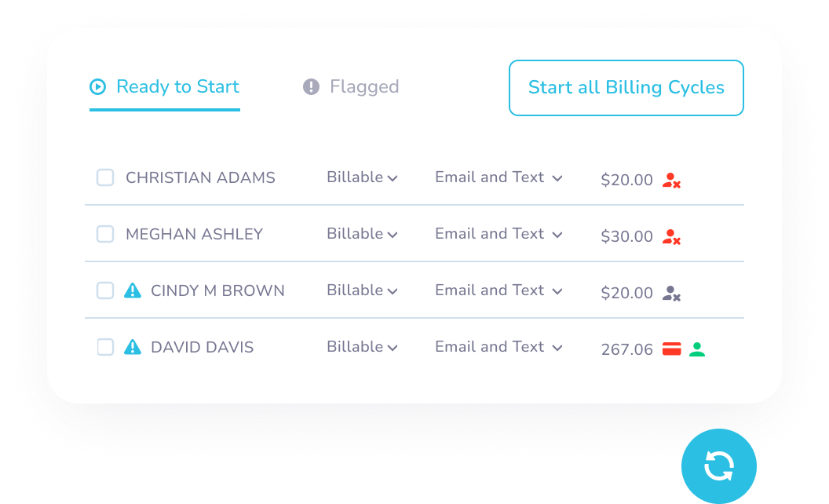Click the Start all Billing Cycles button
829x504 pixels.
tap(626, 88)
